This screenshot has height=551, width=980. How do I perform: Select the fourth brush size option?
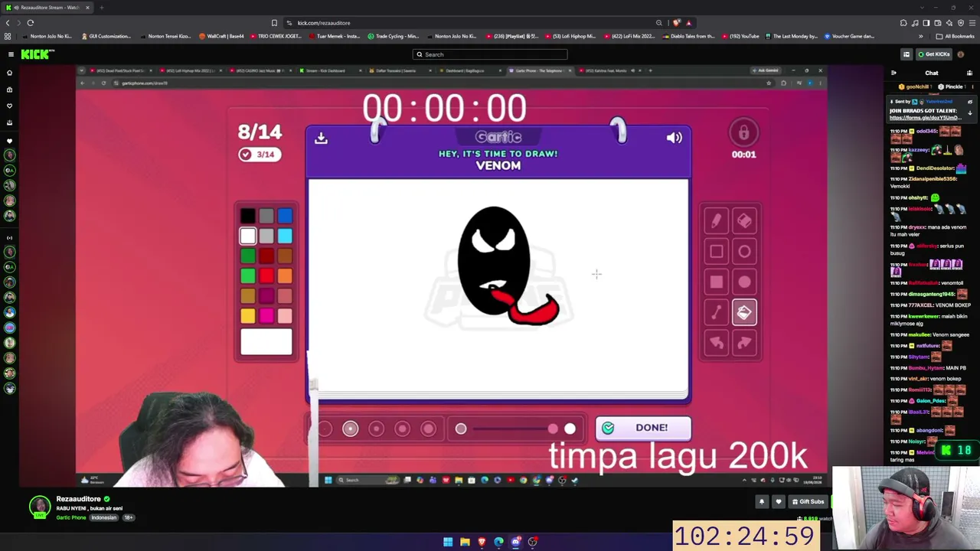[x=402, y=429]
